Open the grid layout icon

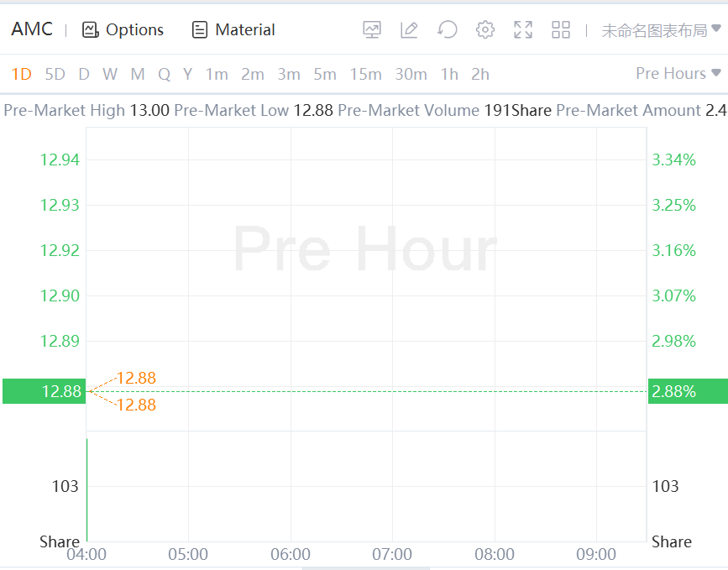(561, 30)
